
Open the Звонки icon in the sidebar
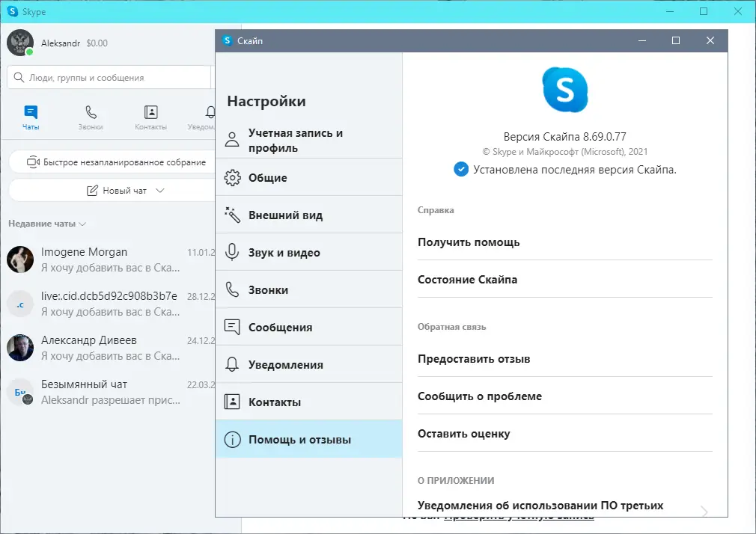91,112
